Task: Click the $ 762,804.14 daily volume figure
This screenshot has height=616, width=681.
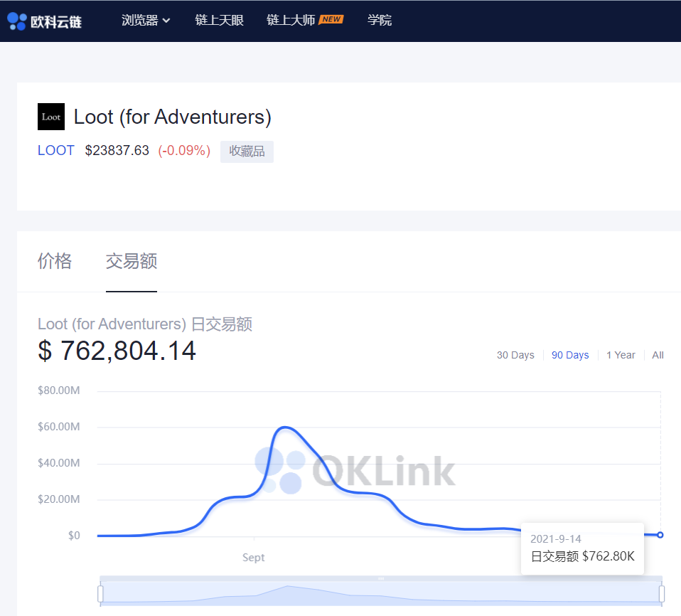Action: tap(117, 351)
